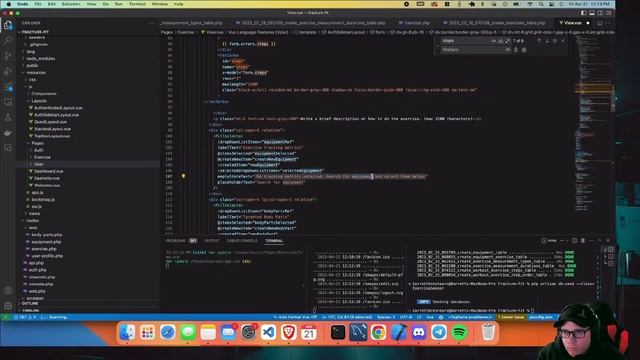The height and width of the screenshot is (360, 640).
Task: Toggle Find in Selection in the find widget
Action: click(x=555, y=41)
